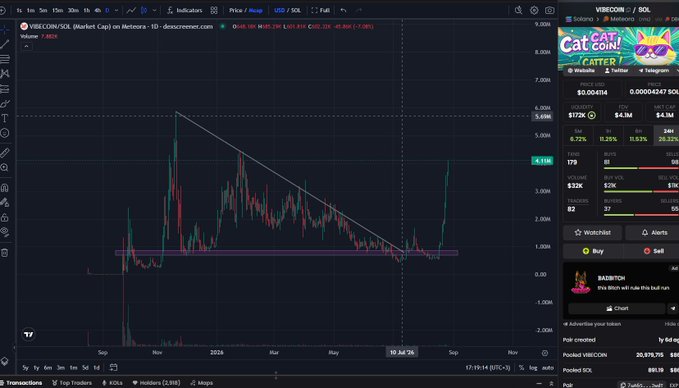This screenshot has width=679, height=388.
Task: Expand the timeframe interval dropdown
Action: [x=116, y=10]
